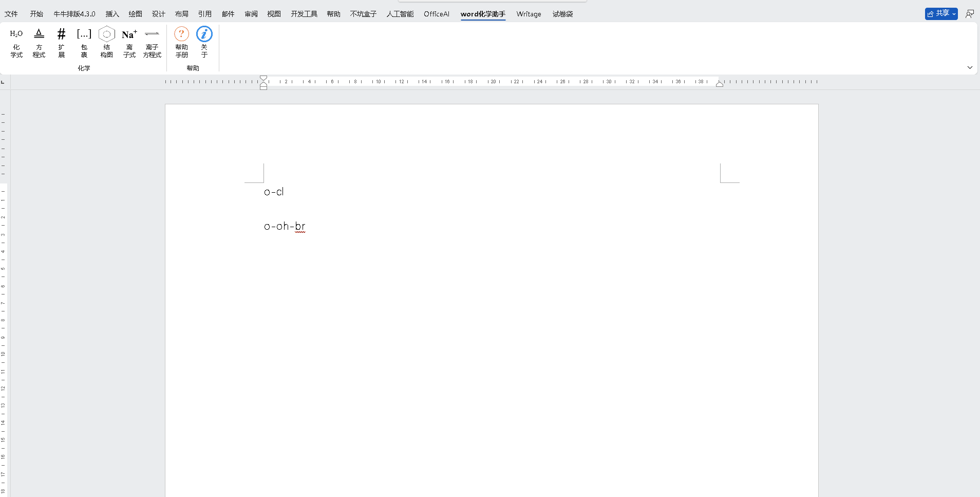Image resolution: width=980 pixels, height=497 pixels.
Task: Open the 结构图 hexagon structure icon
Action: point(107,43)
